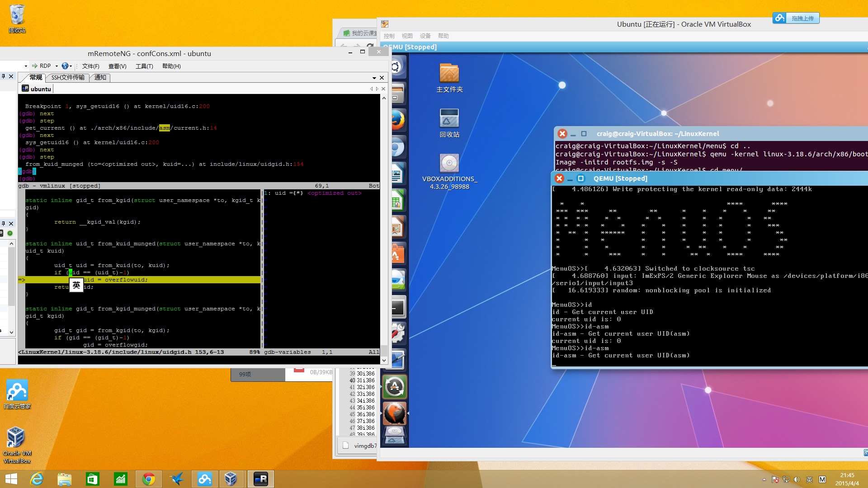Toggle the pin on the left connections panel
Screen dimensions: 868x488
click(x=3, y=76)
